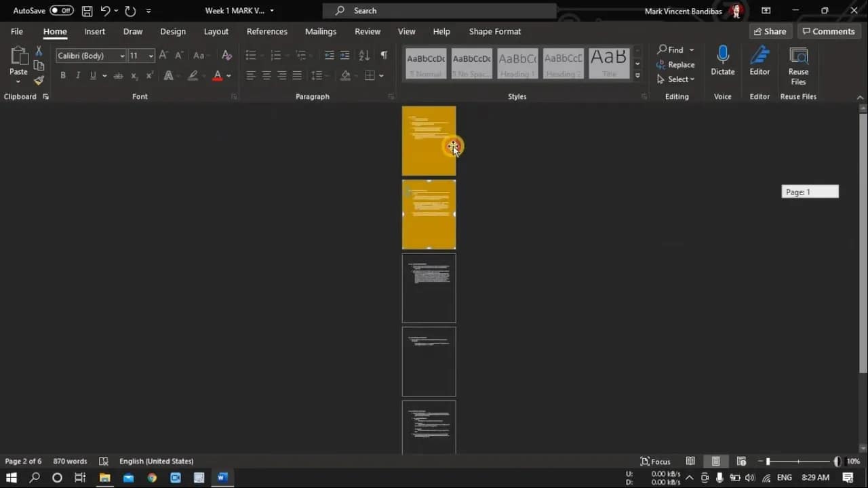This screenshot has width=868, height=488.
Task: Center align the text
Action: pos(267,75)
